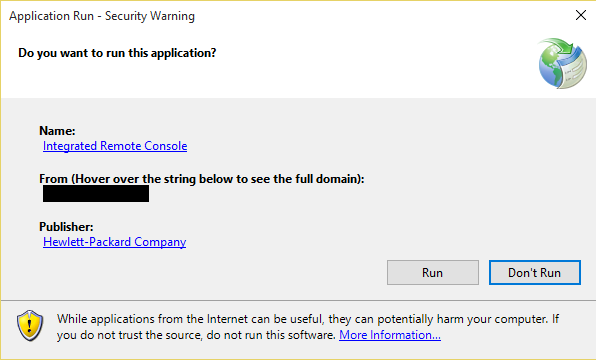Click the yellow shield warning icon
Image resolution: width=596 pixels, height=360 pixels.
coord(30,325)
